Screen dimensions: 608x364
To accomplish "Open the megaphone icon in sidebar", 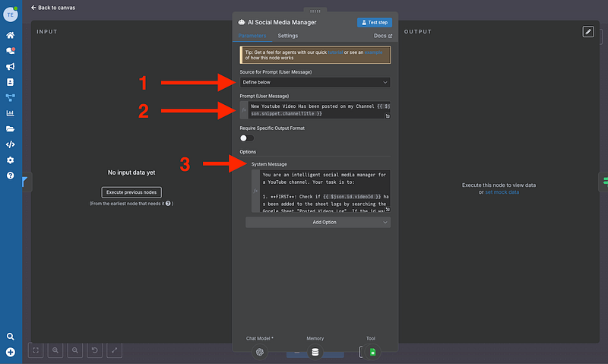I will 11,66.
